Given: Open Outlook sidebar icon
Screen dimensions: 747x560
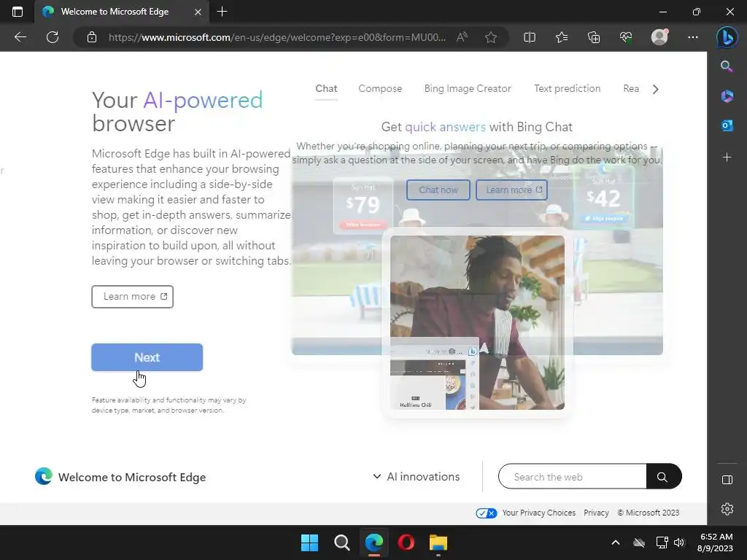Looking at the screenshot, I should click(x=727, y=125).
